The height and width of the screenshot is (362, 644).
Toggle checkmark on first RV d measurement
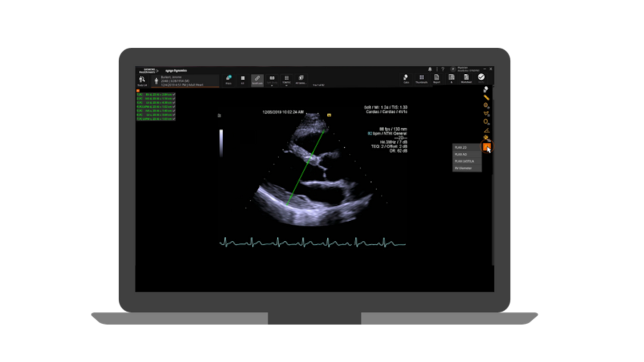click(x=174, y=95)
